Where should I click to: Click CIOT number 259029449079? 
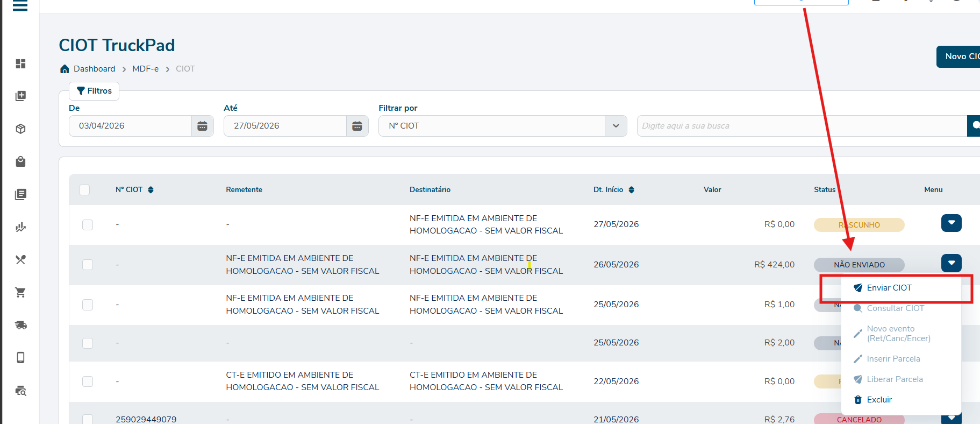coord(146,420)
